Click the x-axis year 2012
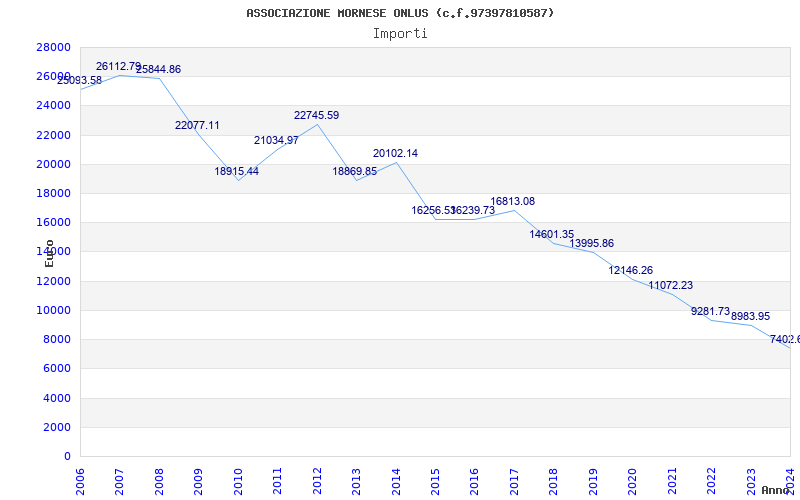The width and height of the screenshot is (800, 500). 317,481
